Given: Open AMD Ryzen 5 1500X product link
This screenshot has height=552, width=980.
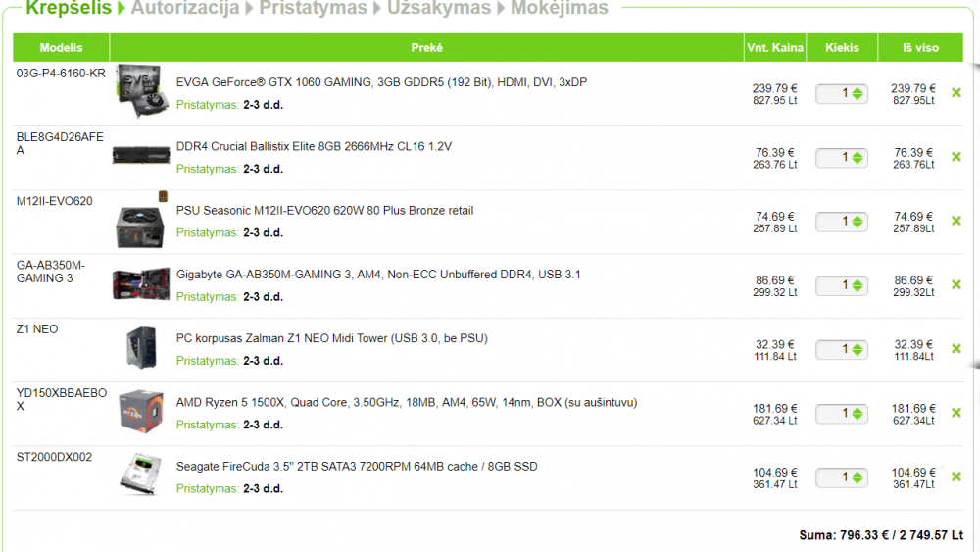Looking at the screenshot, I should (x=407, y=403).
